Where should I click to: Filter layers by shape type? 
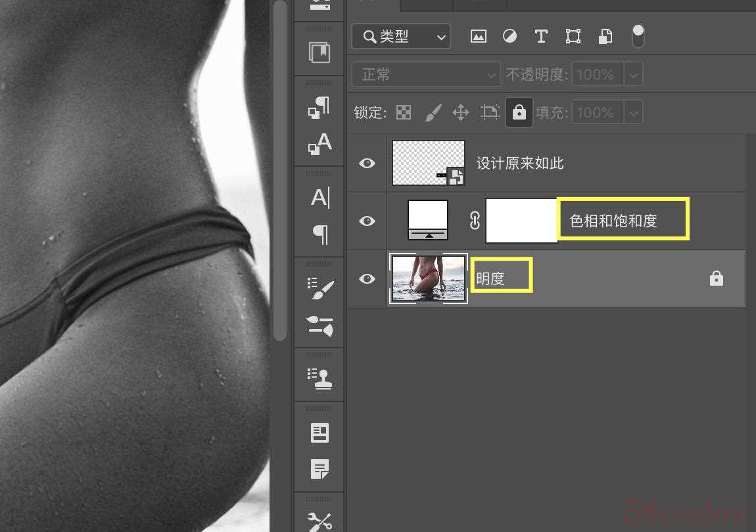point(573,36)
